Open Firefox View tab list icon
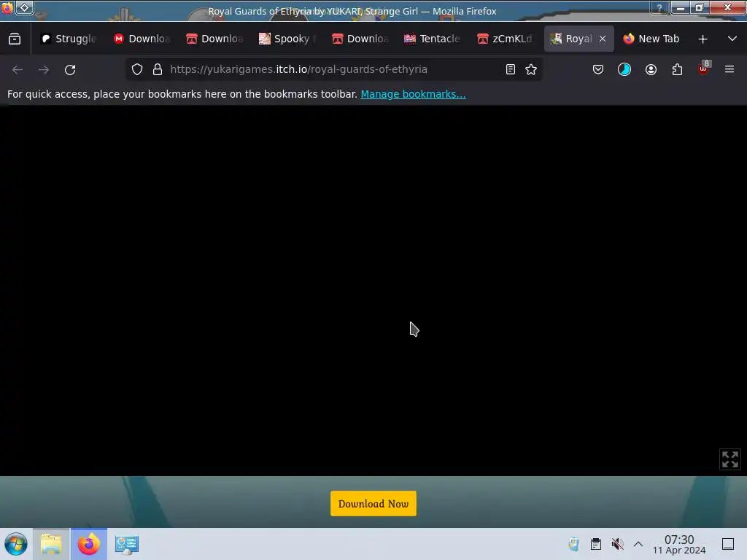Viewport: 747px width, 560px height. [15, 39]
